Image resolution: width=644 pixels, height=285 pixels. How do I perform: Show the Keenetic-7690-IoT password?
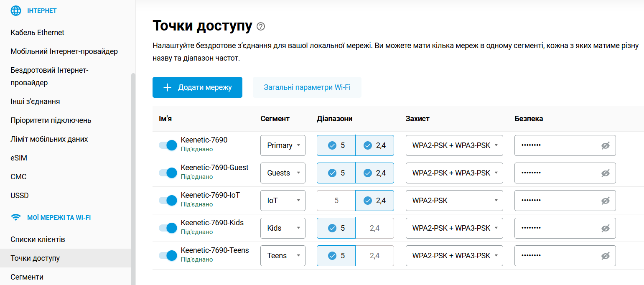[606, 201]
